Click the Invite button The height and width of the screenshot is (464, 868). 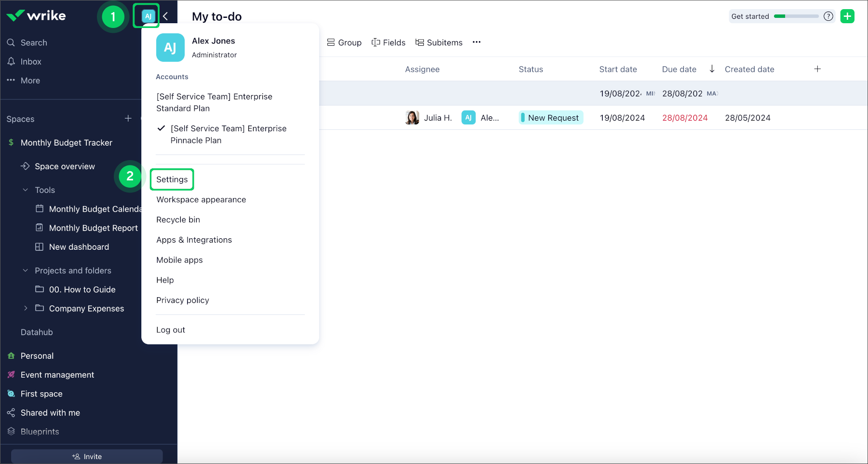point(87,456)
